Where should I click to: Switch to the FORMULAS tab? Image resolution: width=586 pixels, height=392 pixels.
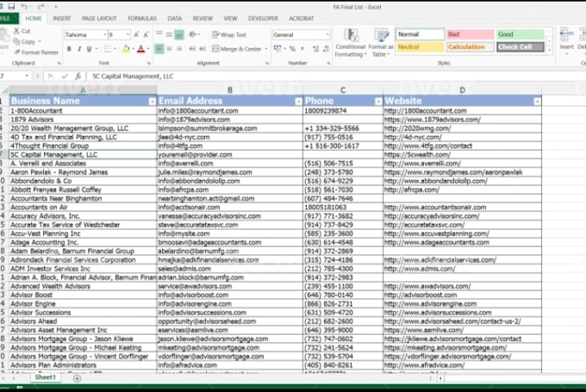click(142, 18)
